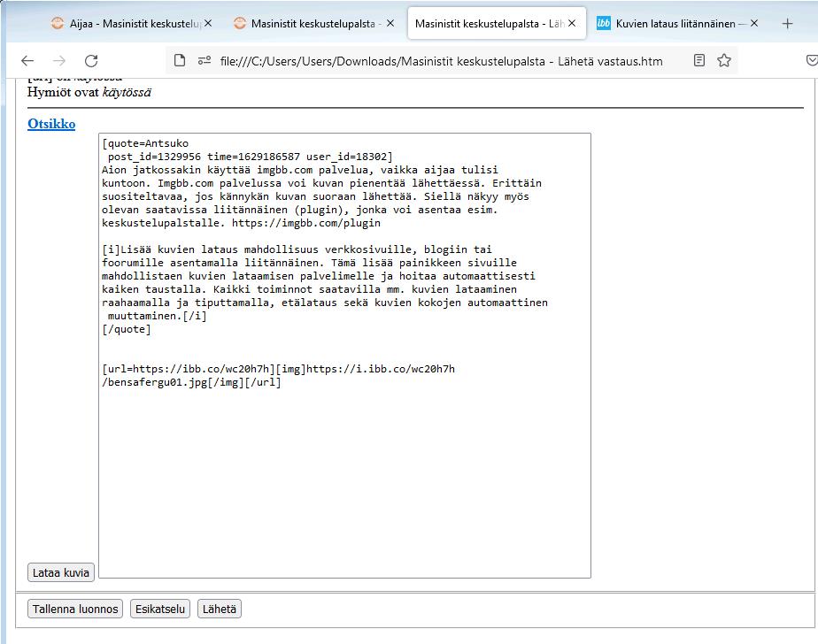Click the post_id=1329956 line
This screenshot has height=644, width=818.
pos(250,157)
